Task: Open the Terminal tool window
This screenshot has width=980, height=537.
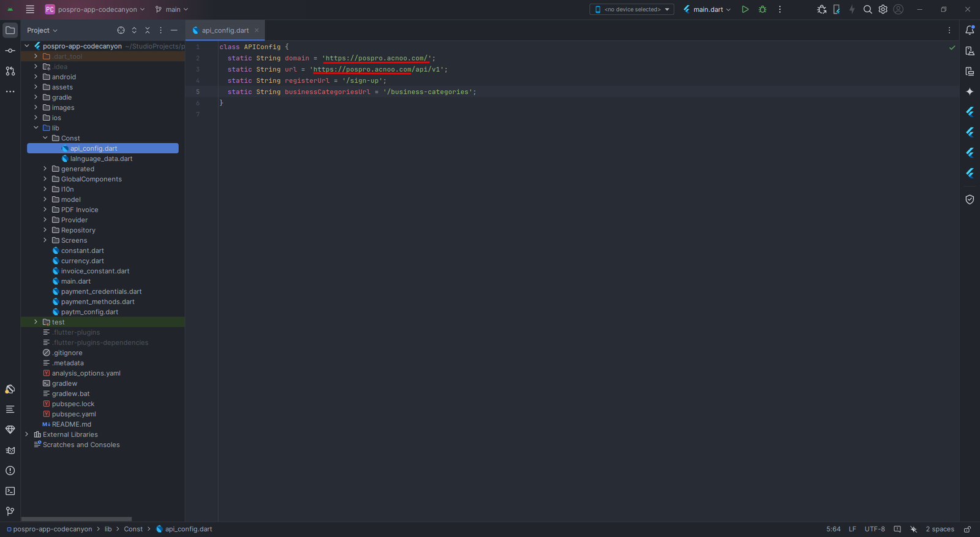Action: (10, 491)
